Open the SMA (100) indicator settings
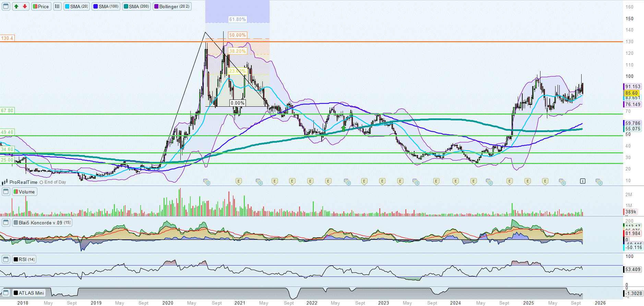 (x=106, y=7)
